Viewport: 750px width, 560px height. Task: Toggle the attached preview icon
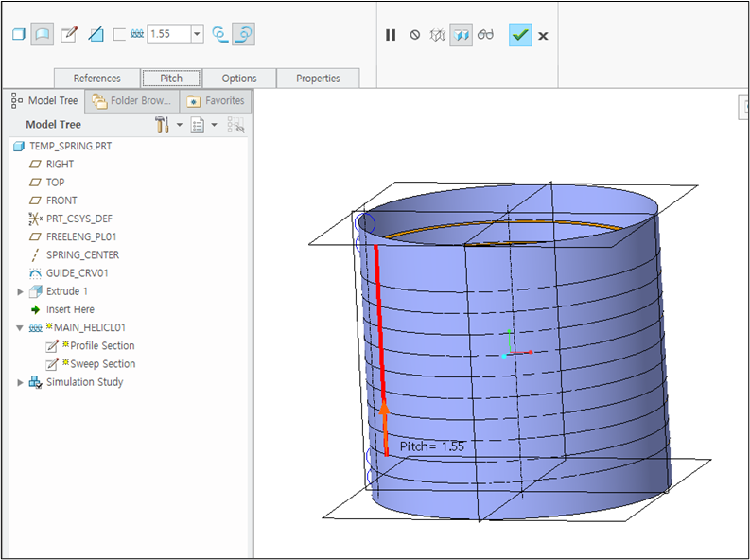462,35
